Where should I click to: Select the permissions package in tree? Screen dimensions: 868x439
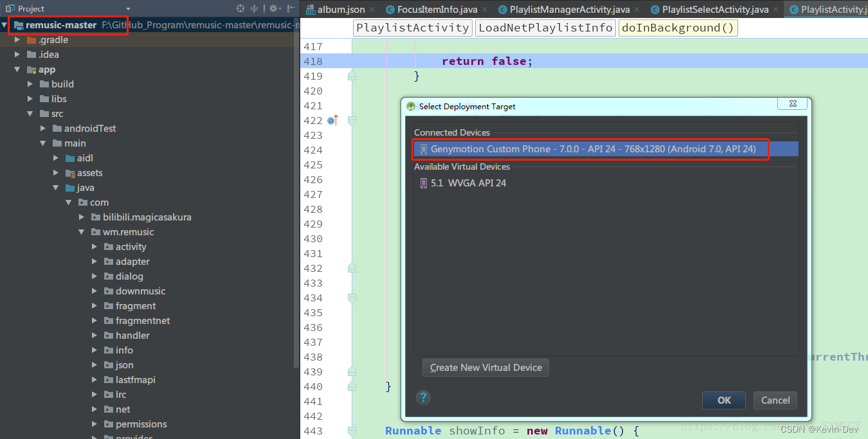point(141,424)
